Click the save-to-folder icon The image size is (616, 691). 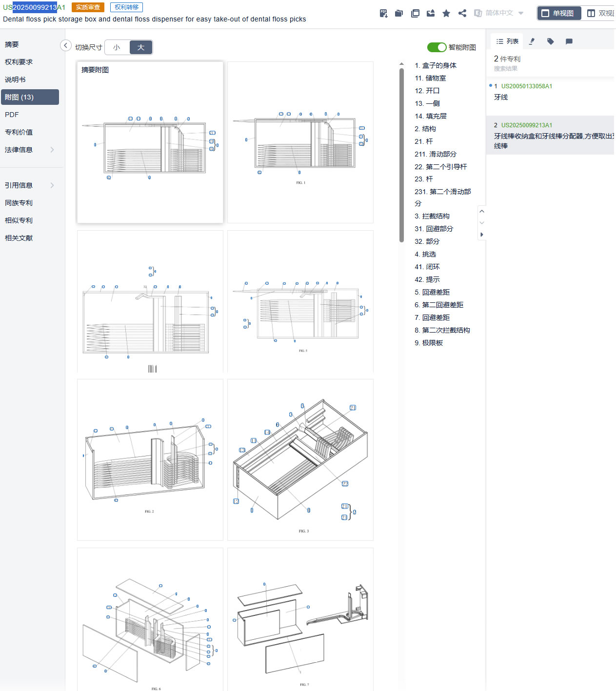point(399,13)
